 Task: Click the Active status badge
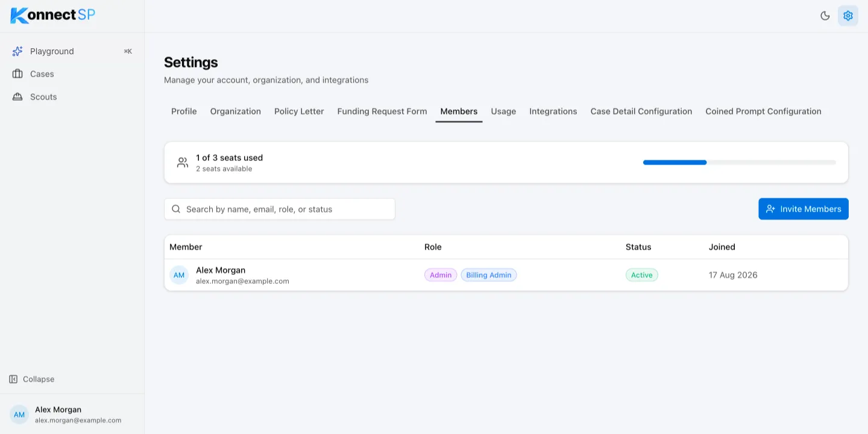tap(642, 275)
